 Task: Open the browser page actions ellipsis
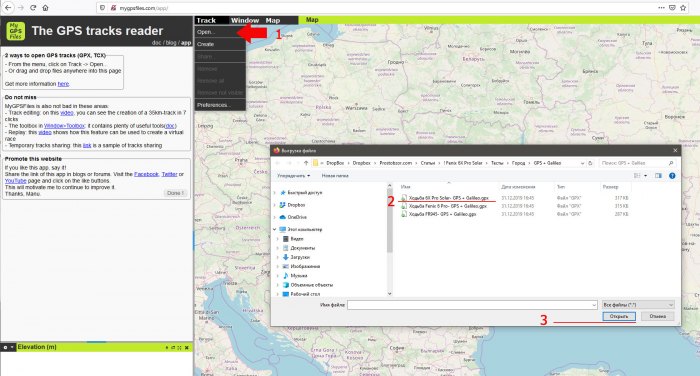pos(661,8)
